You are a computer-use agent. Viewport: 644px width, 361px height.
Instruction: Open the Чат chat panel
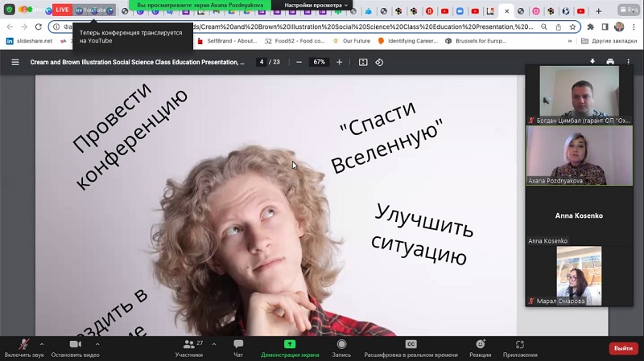[238, 344]
